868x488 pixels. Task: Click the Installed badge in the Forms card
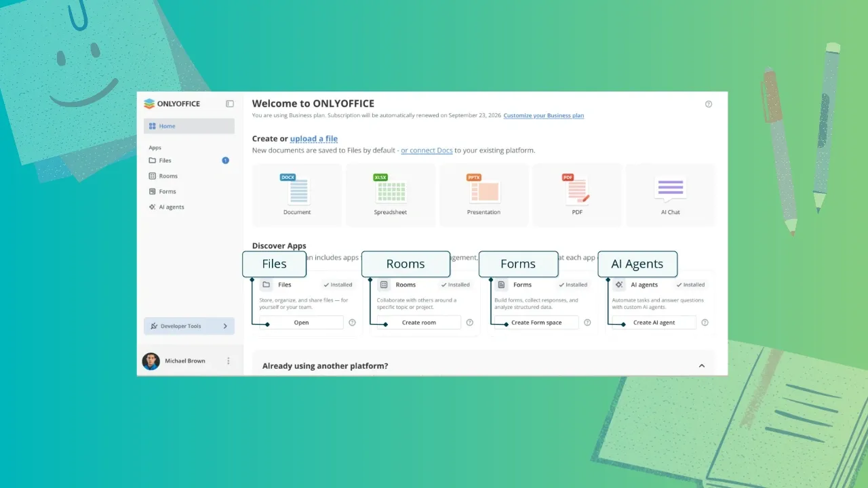573,285
